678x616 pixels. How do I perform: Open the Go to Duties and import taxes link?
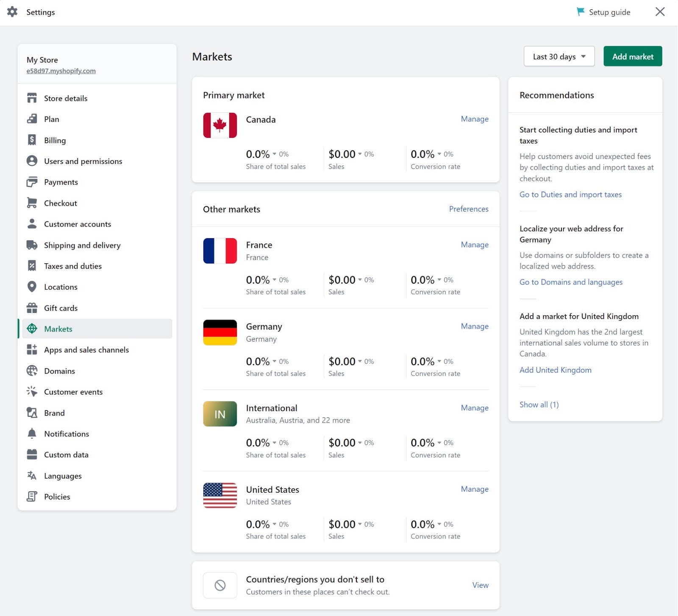(x=570, y=194)
